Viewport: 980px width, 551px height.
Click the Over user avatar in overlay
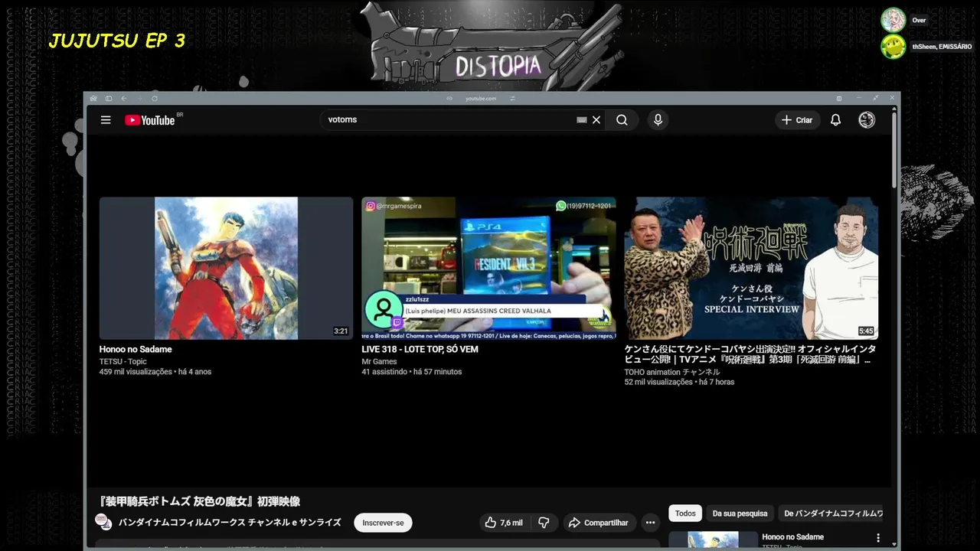[x=893, y=20]
